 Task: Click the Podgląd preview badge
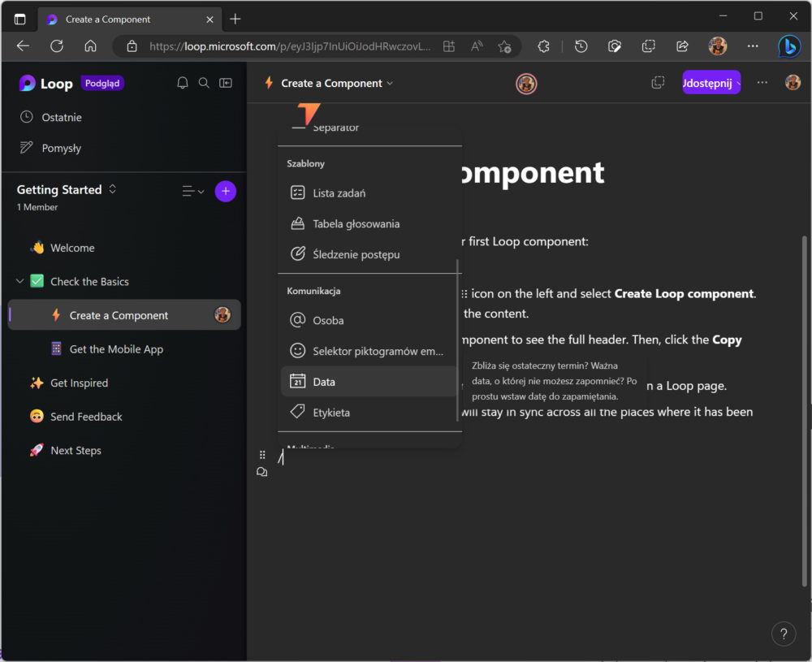(102, 83)
